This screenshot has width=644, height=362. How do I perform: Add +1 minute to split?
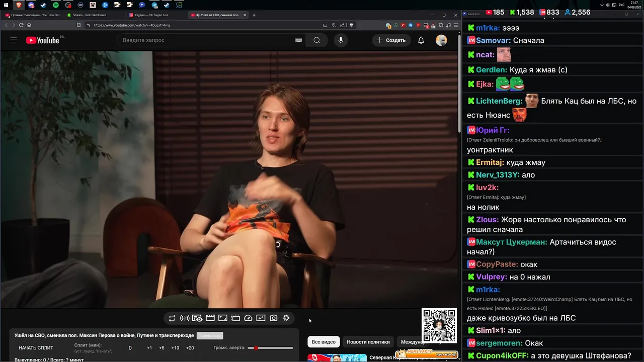(149, 348)
